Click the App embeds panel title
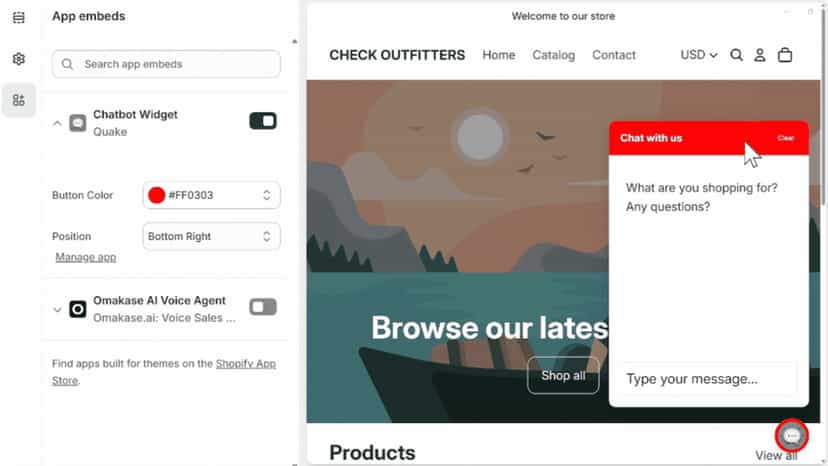Image resolution: width=828 pixels, height=466 pixels. 89,16
